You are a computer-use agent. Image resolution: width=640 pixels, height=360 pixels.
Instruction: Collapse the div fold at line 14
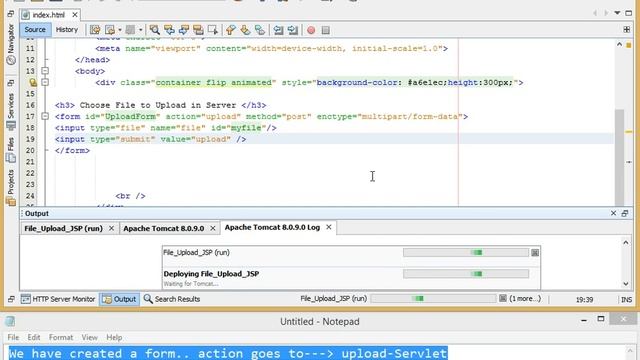45,82
